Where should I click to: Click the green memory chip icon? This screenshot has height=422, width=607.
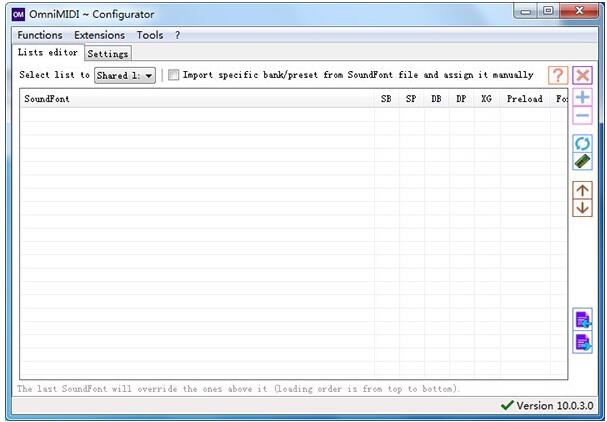(x=582, y=161)
